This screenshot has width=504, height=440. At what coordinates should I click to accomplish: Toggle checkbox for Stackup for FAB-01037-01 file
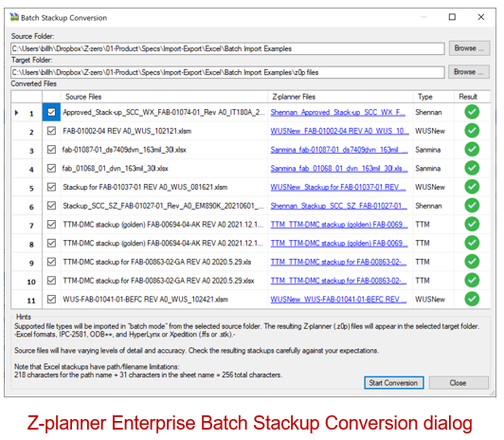(x=51, y=187)
